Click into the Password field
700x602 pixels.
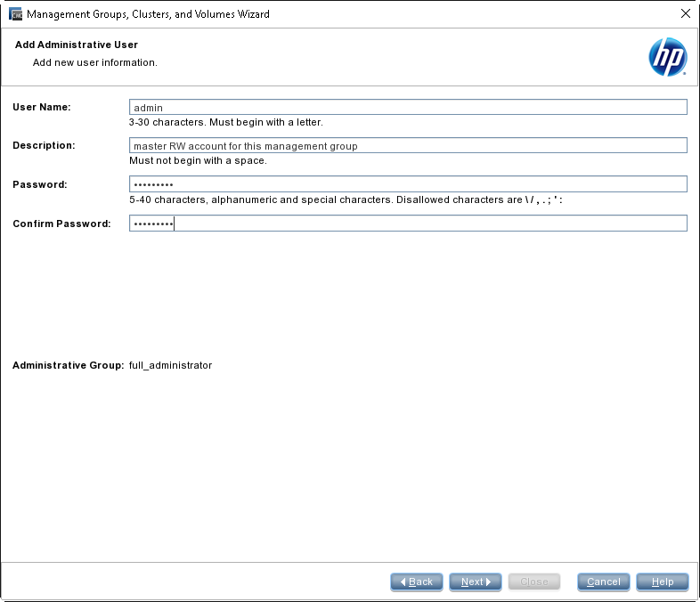408,184
